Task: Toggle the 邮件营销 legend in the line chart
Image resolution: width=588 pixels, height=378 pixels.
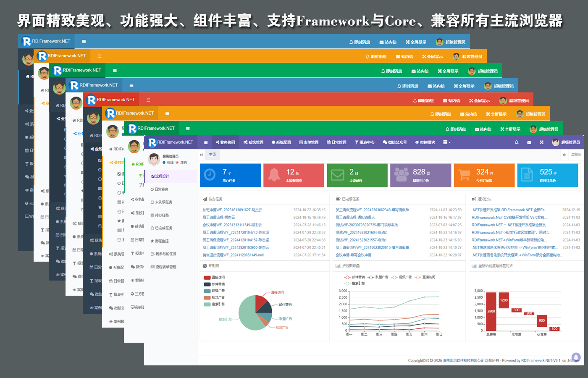Action: pos(355,277)
